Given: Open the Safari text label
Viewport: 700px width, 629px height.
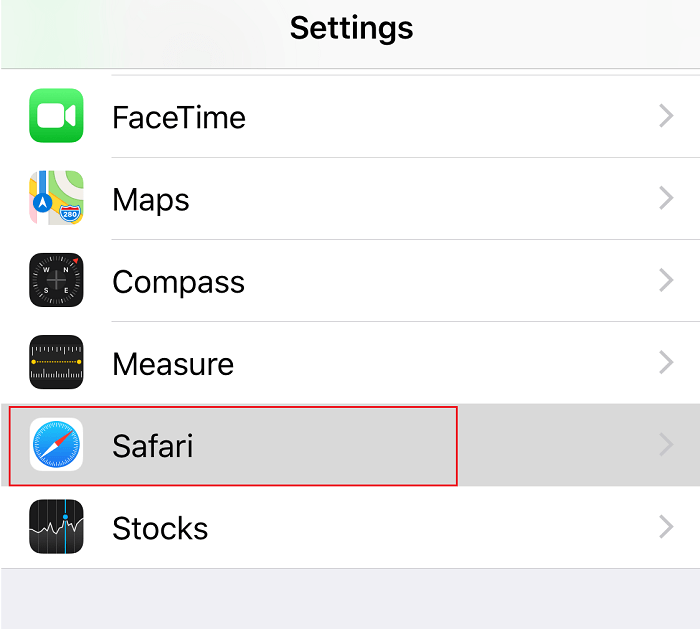Looking at the screenshot, I should 152,445.
